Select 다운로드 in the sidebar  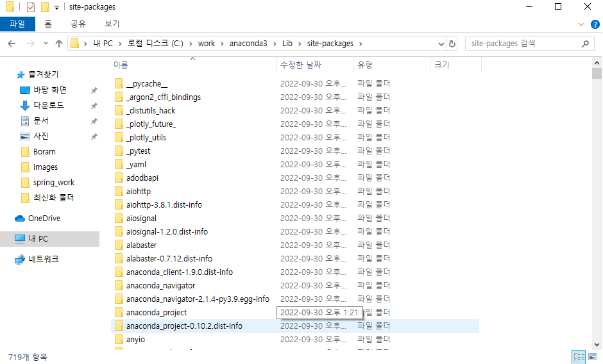pos(49,105)
